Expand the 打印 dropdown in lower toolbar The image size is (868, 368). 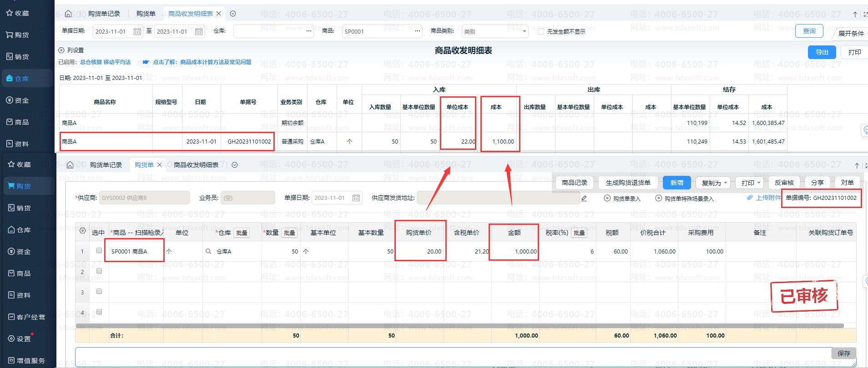[751, 183]
